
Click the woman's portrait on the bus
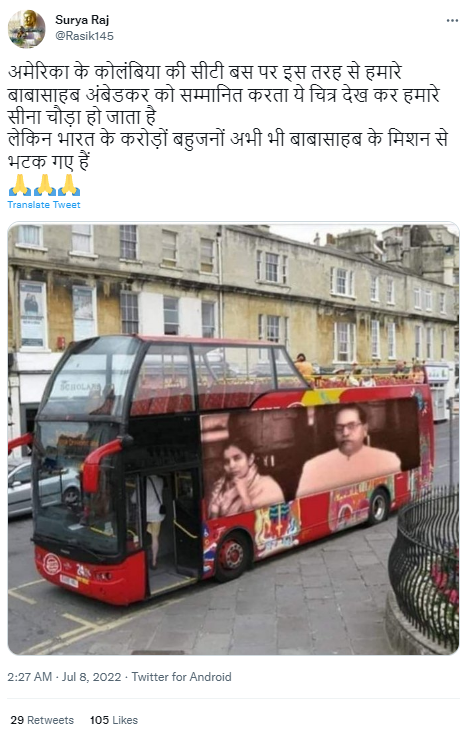pyautogui.click(x=244, y=479)
